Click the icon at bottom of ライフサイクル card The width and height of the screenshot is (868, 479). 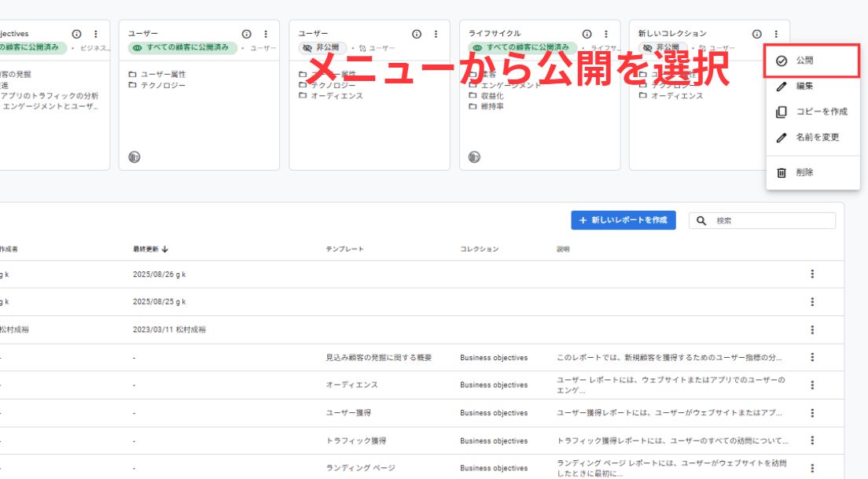tap(474, 157)
